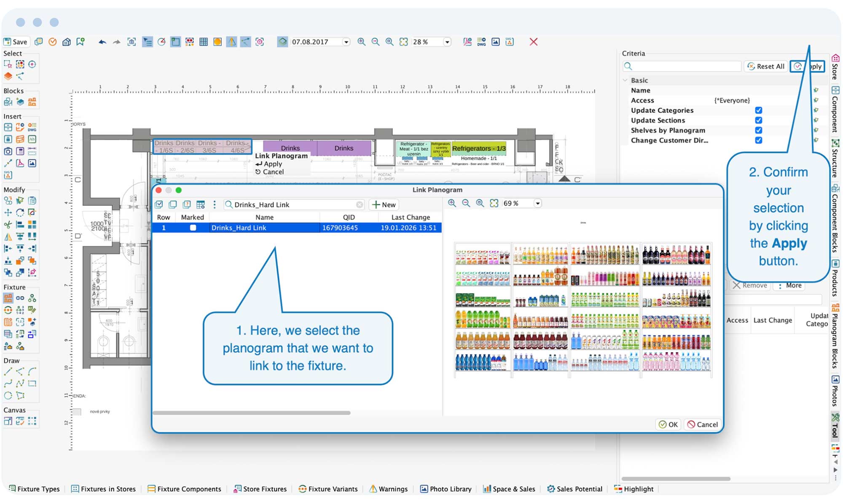Choose Apply in the Link Planogram context menu
Viewport: 843px width, 504px height.
[x=268, y=164]
